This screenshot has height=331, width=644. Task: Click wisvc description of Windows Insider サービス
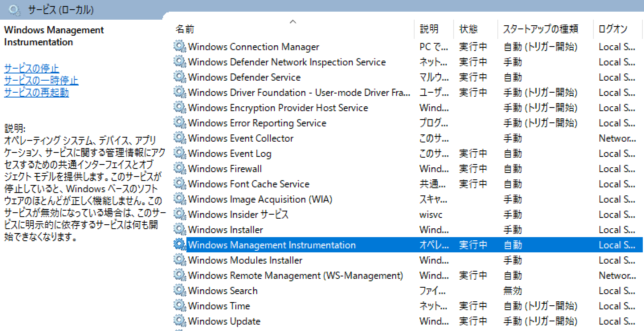[x=431, y=215]
